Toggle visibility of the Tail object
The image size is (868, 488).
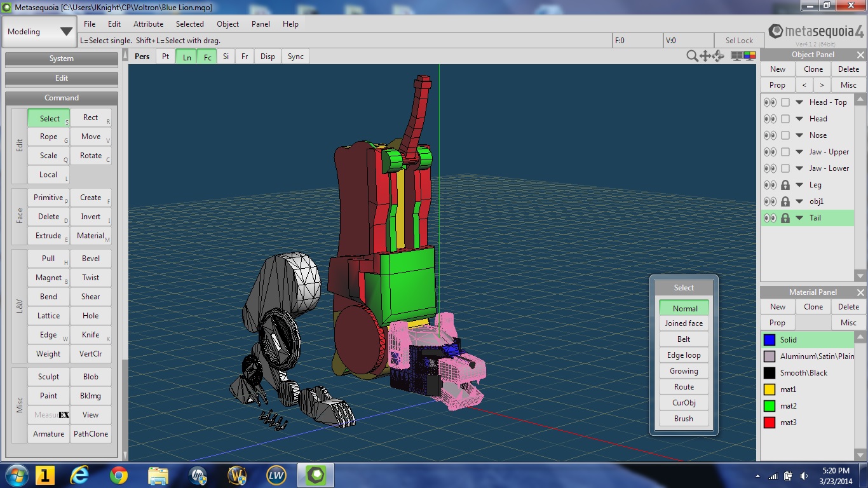[770, 218]
